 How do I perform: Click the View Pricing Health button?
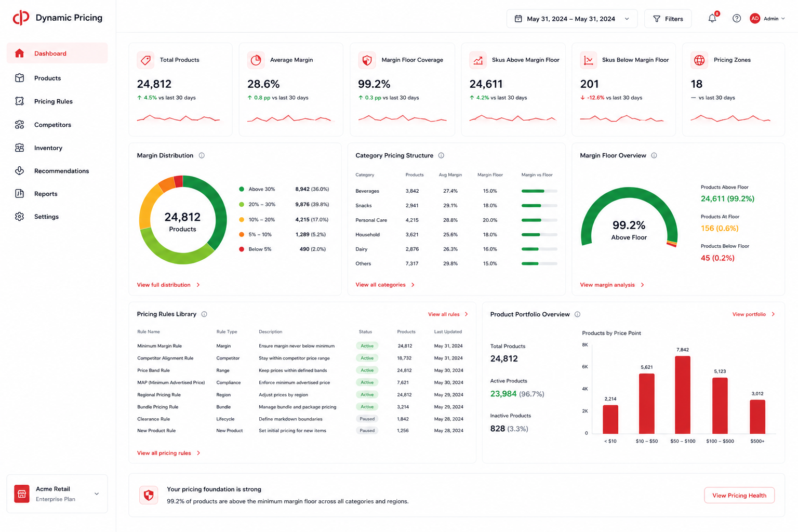click(739, 495)
